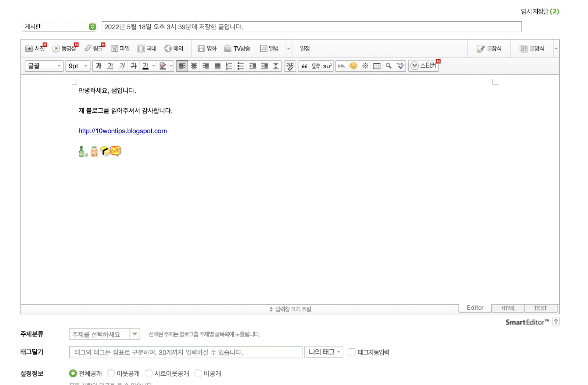Apply underline formatting
The image size is (588, 385).
tap(110, 66)
